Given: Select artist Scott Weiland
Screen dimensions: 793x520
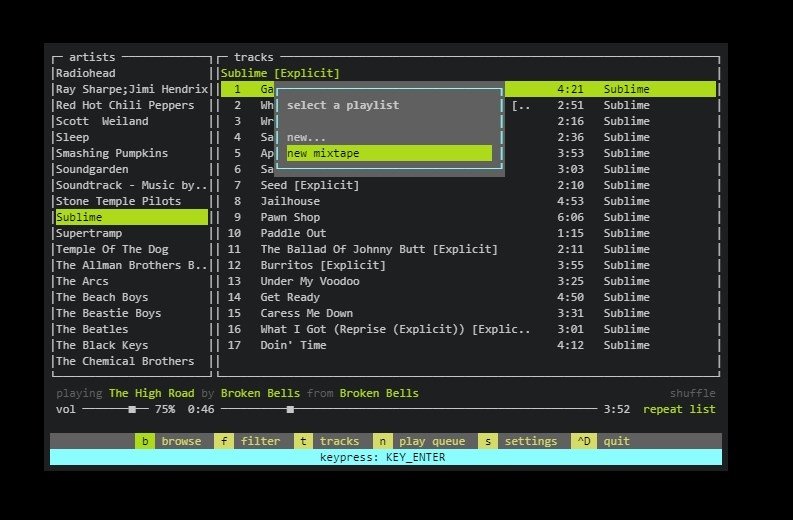Looking at the screenshot, I should tap(131, 121).
